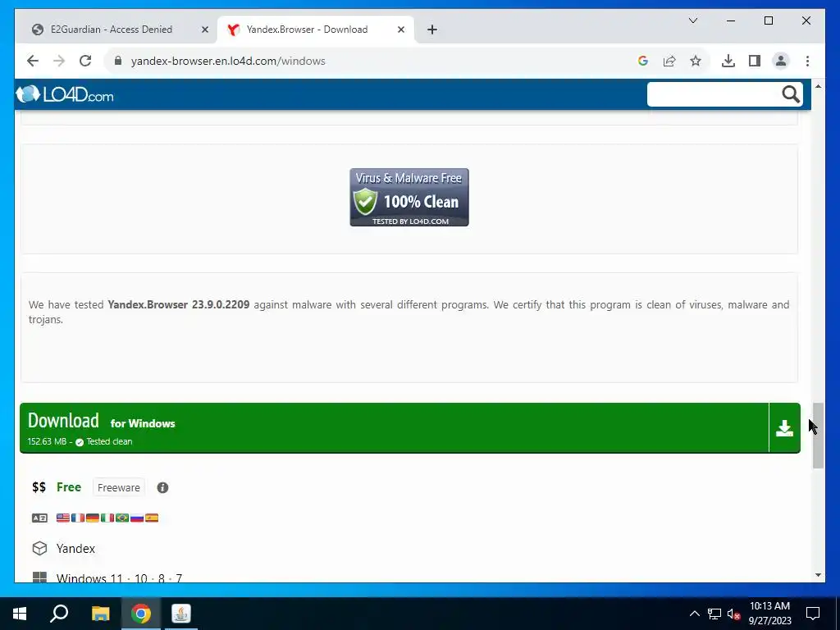Screen dimensions: 840x630
Task: Click the language AZ icon
Action: [x=39, y=518]
